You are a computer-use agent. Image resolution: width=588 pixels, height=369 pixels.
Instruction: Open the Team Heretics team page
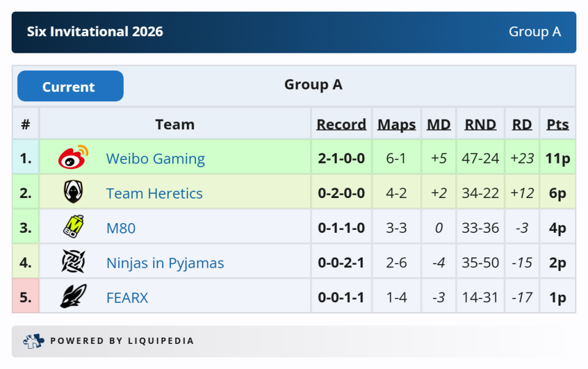pyautogui.click(x=154, y=194)
